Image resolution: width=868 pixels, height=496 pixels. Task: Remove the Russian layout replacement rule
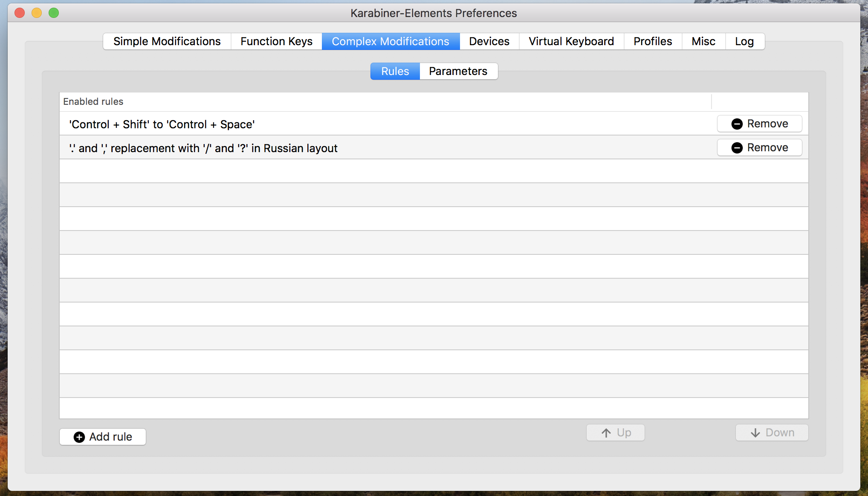(760, 147)
